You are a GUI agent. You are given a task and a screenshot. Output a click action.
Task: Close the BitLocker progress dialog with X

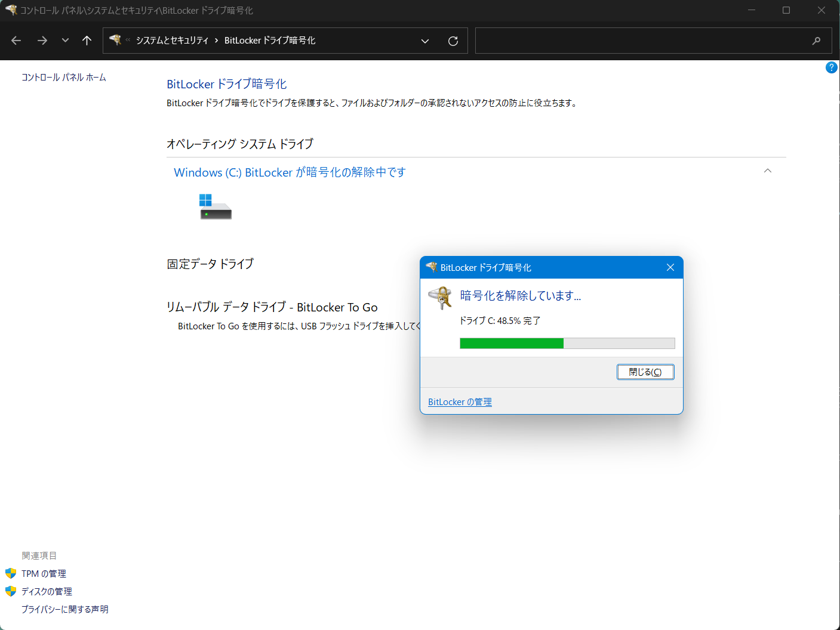(670, 267)
